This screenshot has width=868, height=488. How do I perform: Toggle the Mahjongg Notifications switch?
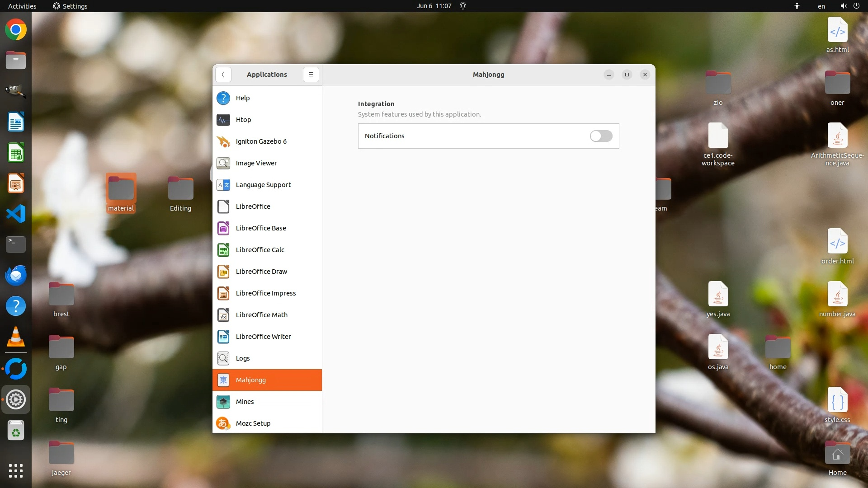(x=601, y=136)
